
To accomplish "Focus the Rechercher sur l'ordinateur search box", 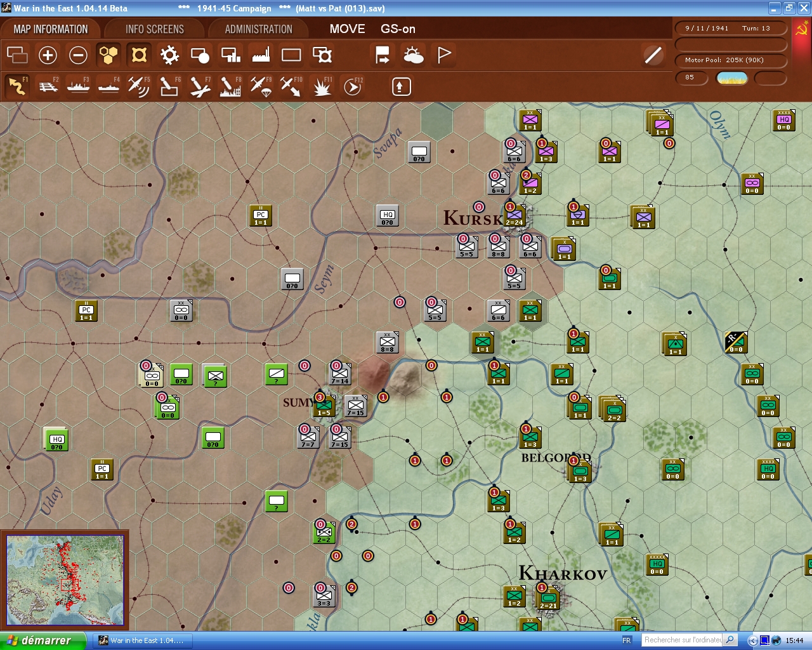I will point(683,640).
